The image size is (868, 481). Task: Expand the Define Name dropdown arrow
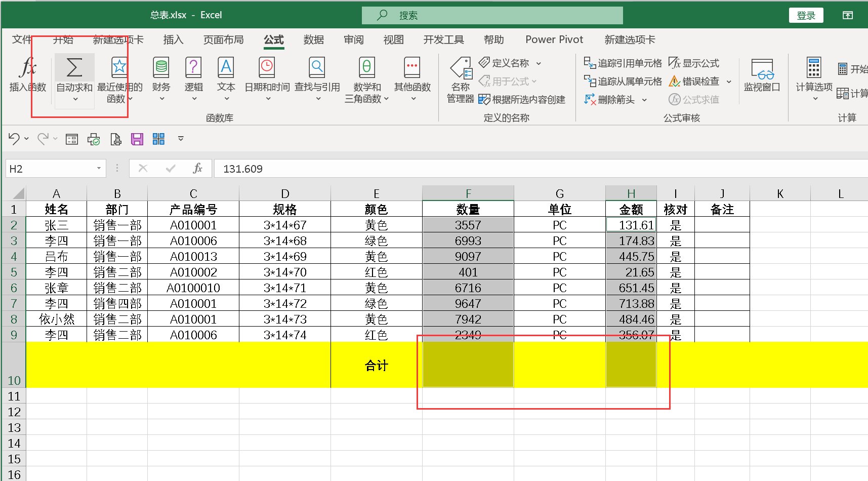click(539, 64)
